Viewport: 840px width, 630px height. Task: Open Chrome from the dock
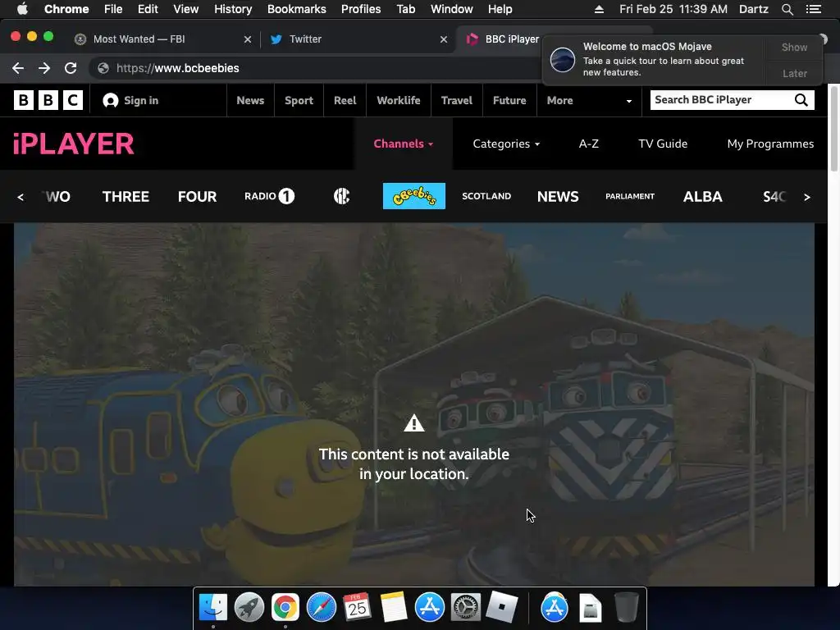[285, 608]
